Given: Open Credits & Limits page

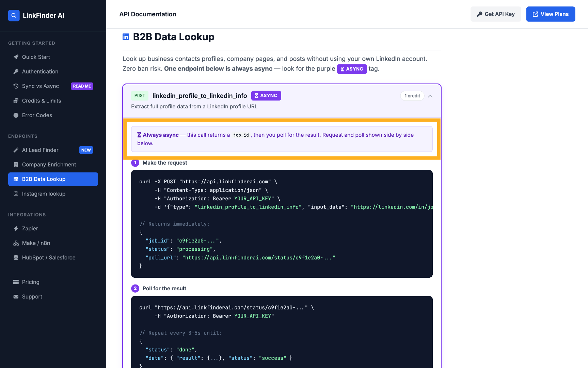Looking at the screenshot, I should tap(53, 101).
